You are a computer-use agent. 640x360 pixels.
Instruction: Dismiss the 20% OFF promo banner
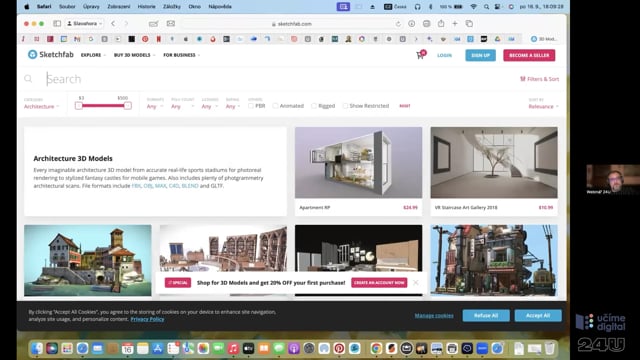(x=416, y=282)
